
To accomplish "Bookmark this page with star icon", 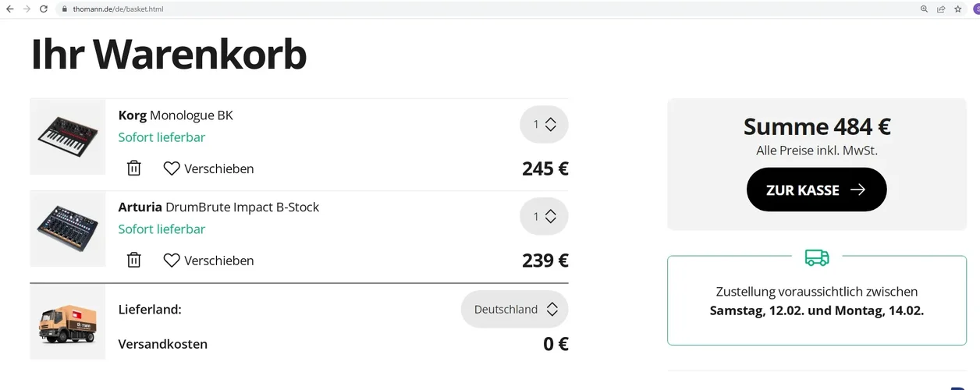I will point(957,9).
